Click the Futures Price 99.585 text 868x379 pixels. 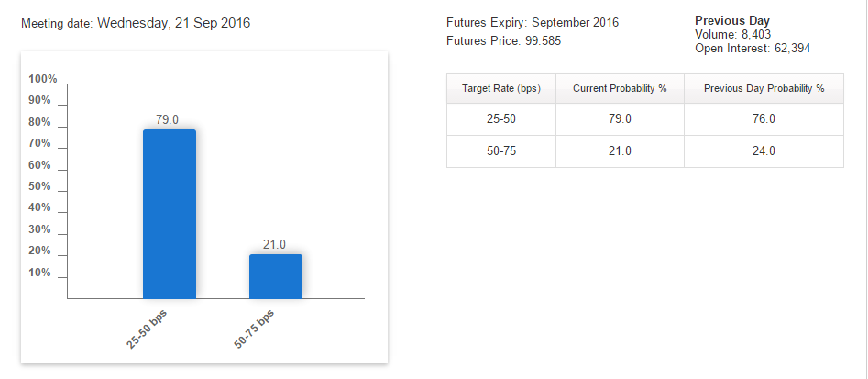[x=504, y=40]
